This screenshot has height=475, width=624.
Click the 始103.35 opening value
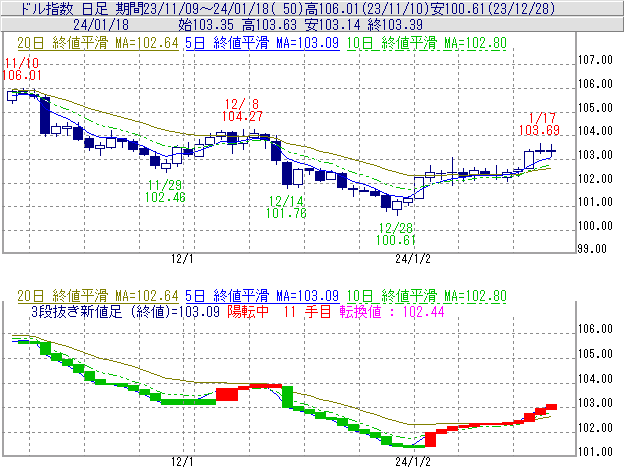206,25
